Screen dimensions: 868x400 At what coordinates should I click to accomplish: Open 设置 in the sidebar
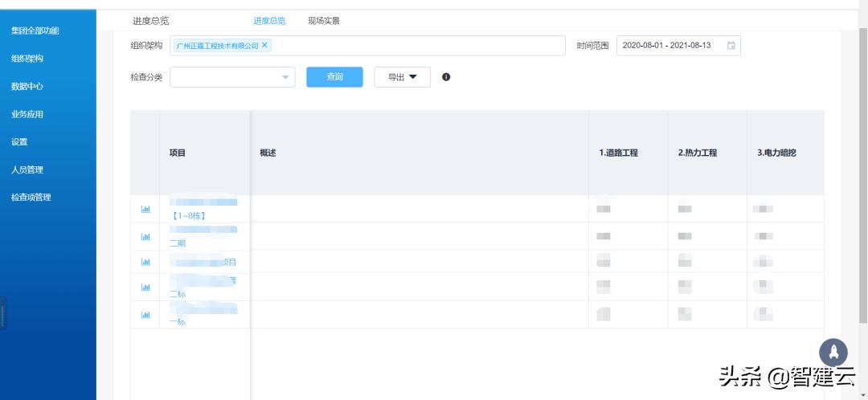click(19, 141)
